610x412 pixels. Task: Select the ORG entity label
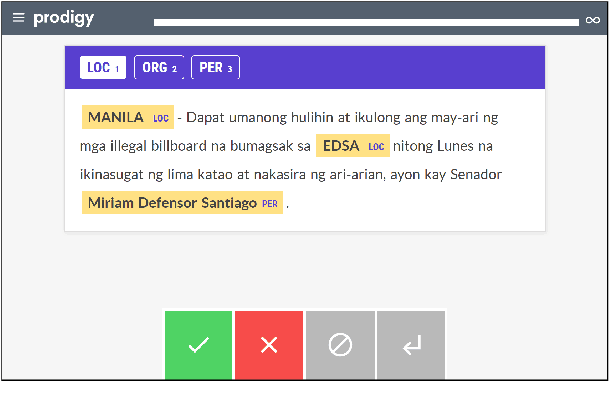[x=159, y=68]
